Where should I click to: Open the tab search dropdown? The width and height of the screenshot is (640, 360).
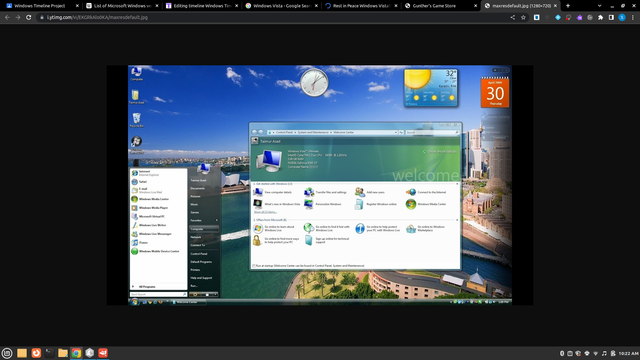pyautogui.click(x=599, y=6)
